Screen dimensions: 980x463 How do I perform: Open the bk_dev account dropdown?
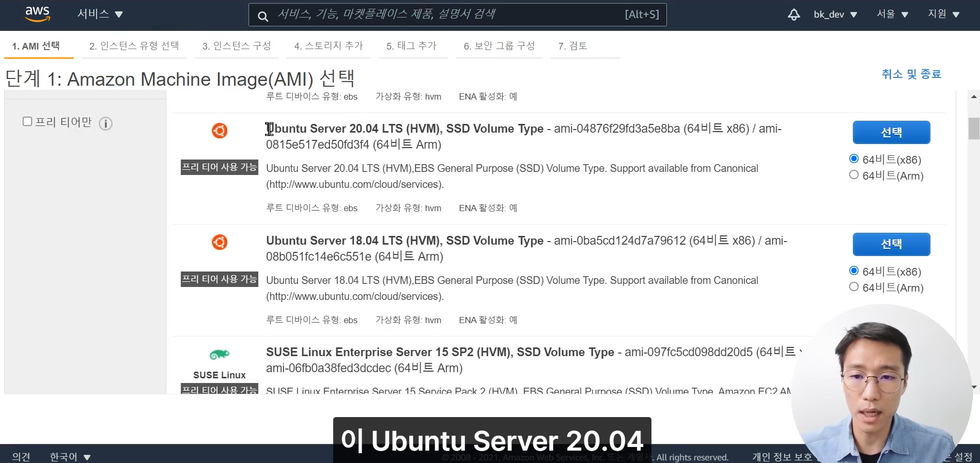pos(835,14)
